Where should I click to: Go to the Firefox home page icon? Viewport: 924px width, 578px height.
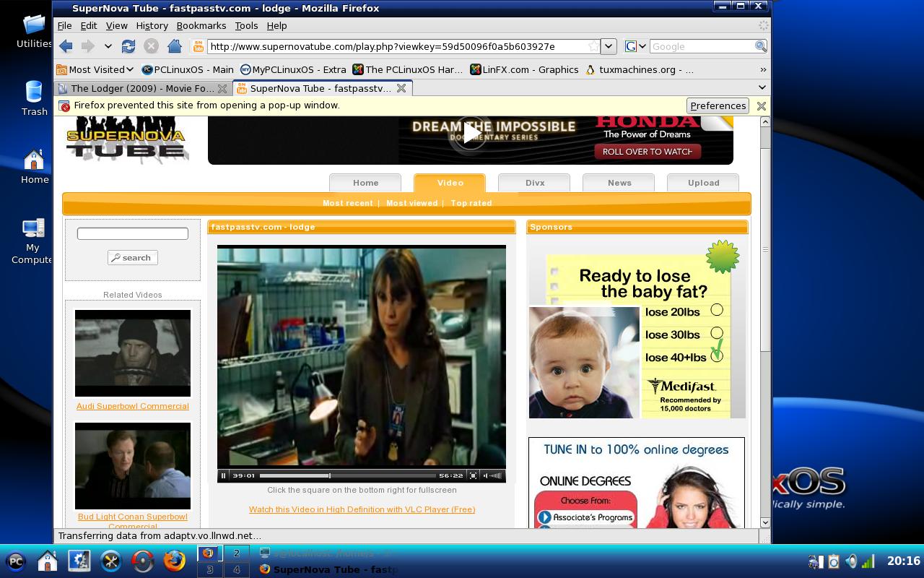[x=174, y=46]
